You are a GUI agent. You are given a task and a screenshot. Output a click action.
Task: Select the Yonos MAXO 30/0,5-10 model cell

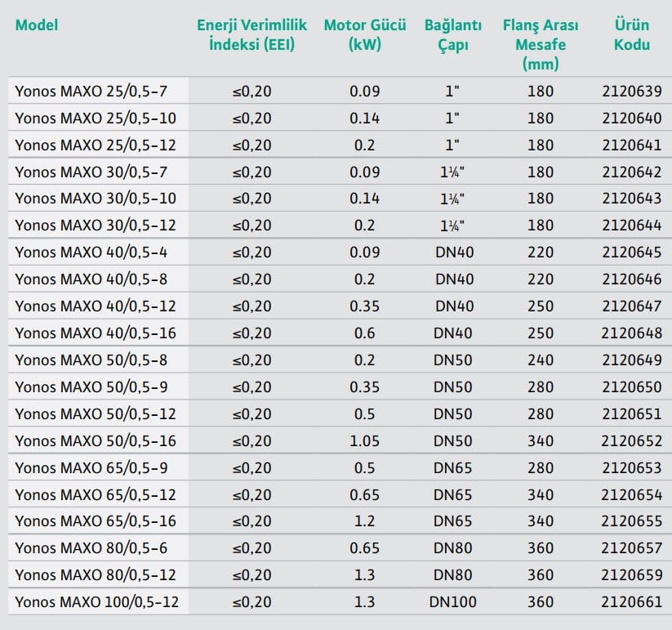tap(98, 198)
